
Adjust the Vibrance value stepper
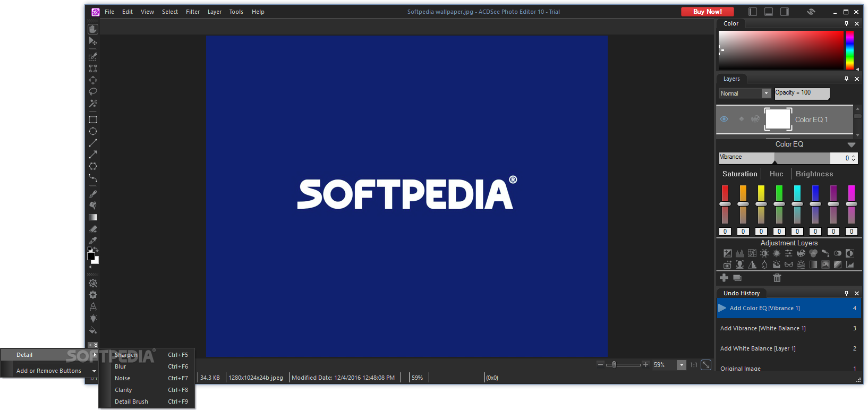click(x=854, y=158)
